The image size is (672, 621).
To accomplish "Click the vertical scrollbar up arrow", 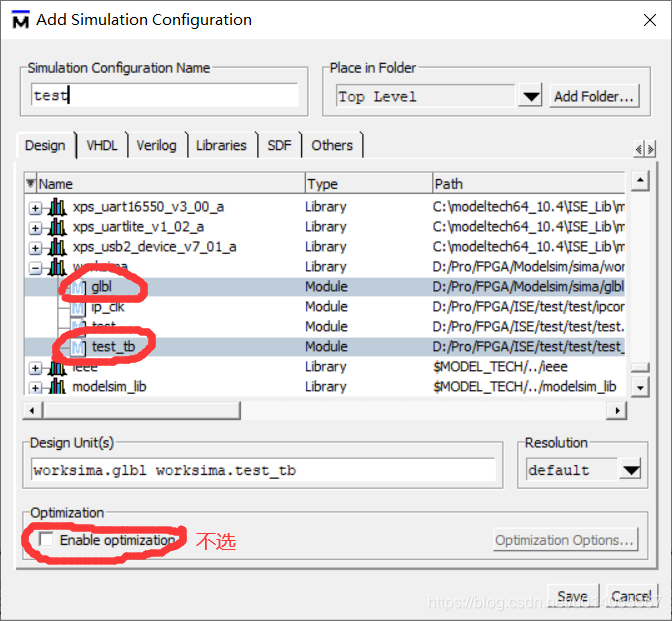I will click(640, 181).
